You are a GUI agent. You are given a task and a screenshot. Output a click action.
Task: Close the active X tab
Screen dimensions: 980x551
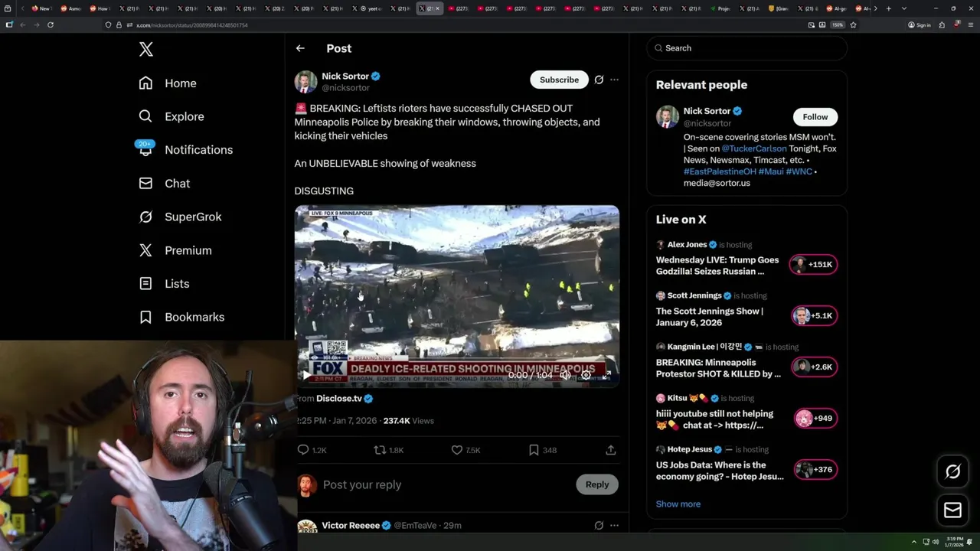[x=438, y=8]
